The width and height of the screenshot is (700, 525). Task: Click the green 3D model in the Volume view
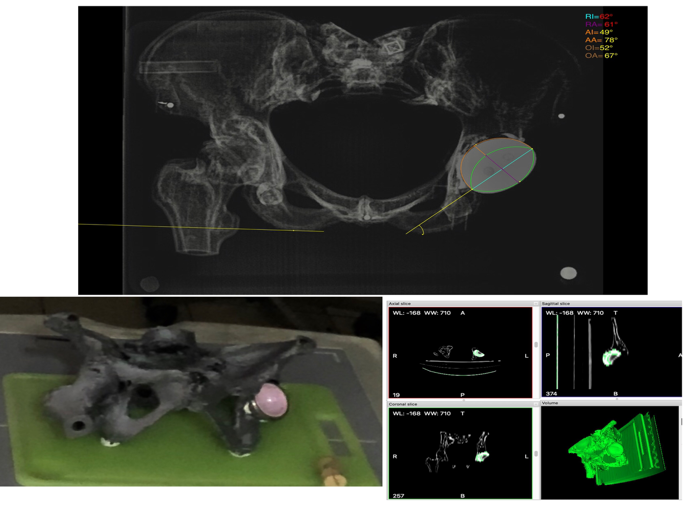click(616, 451)
